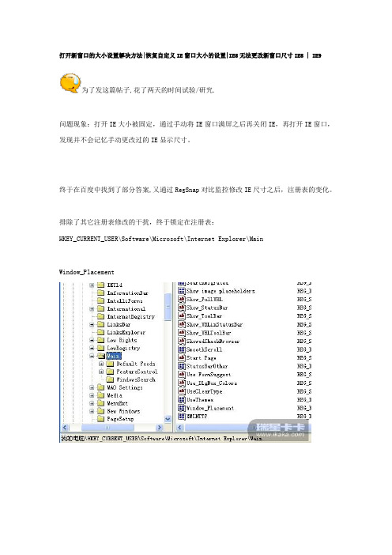Click the string icon of Start Page
This screenshot has height=555, width=392.
click(x=182, y=358)
